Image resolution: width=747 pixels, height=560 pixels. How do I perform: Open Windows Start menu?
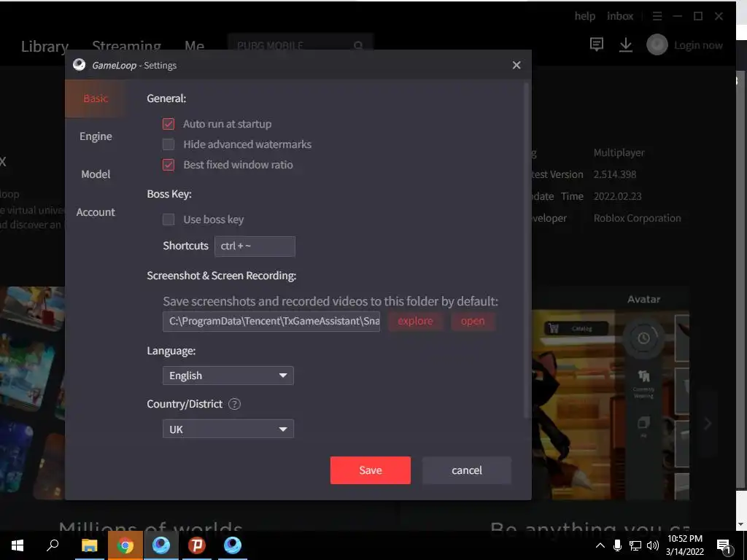click(18, 545)
